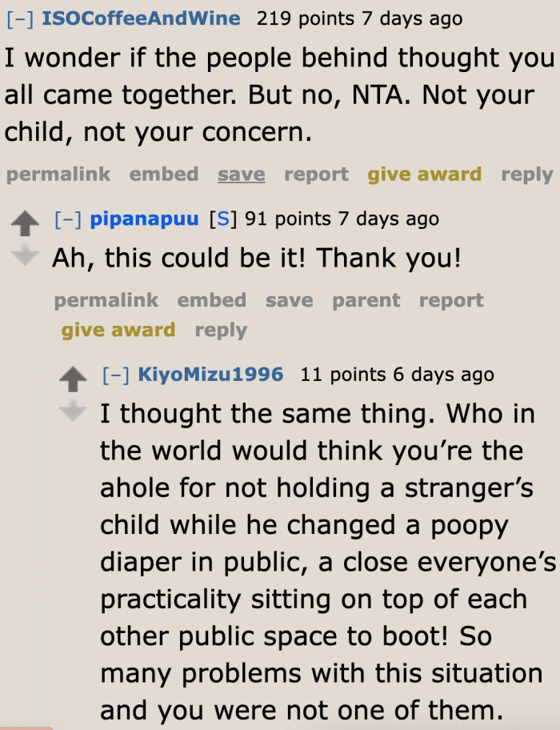
Task: Visit KiyoMizu1996's profile page
Action: click(210, 374)
